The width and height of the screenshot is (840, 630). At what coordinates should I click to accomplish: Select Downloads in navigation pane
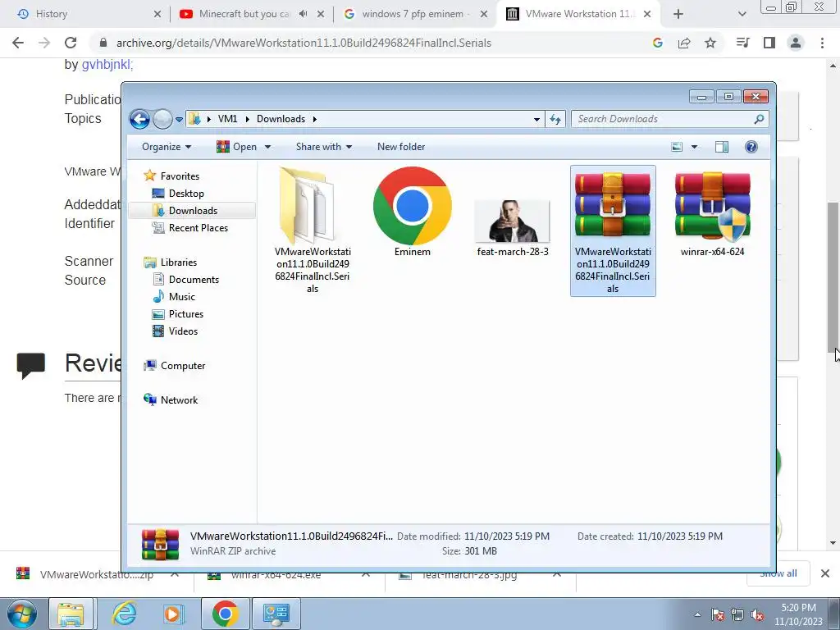pyautogui.click(x=192, y=211)
